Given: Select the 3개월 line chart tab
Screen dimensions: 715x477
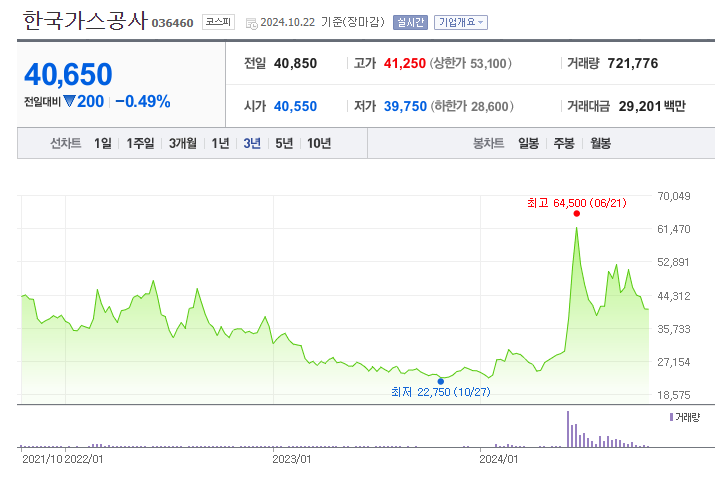Looking at the screenshot, I should [x=183, y=143].
